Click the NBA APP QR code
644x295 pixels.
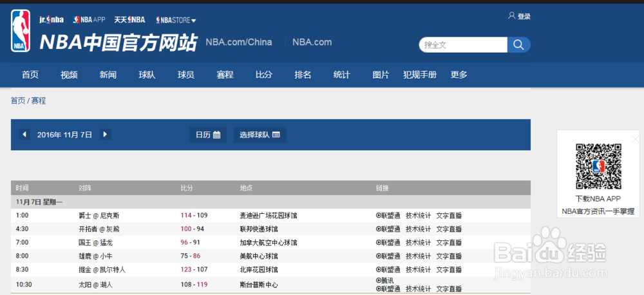pyautogui.click(x=598, y=166)
